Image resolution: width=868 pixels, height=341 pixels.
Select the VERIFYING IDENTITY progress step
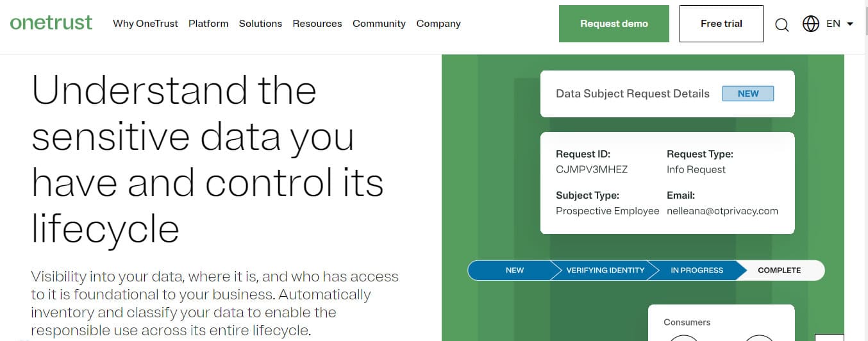click(603, 270)
